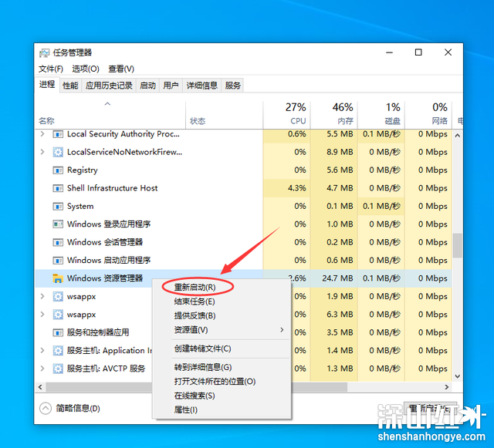Image resolution: width=494 pixels, height=448 pixels.
Task: Expand the 服务主机: Application row
Action: [x=42, y=350]
